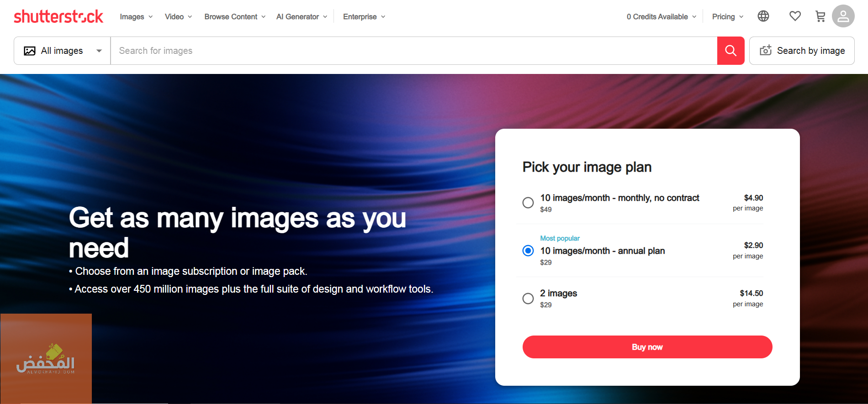Click the Get as many images headline
Image resolution: width=868 pixels, height=404 pixels.
pos(238,232)
